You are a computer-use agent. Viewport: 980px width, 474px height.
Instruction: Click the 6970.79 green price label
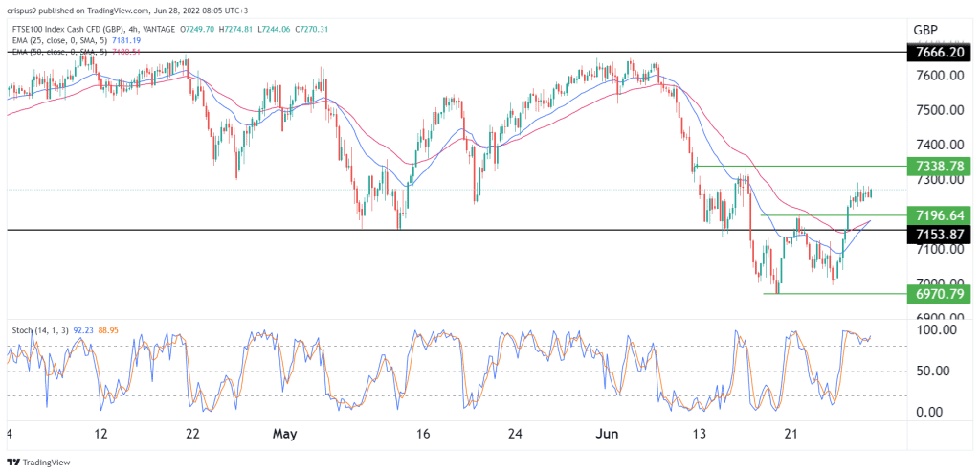coord(938,294)
